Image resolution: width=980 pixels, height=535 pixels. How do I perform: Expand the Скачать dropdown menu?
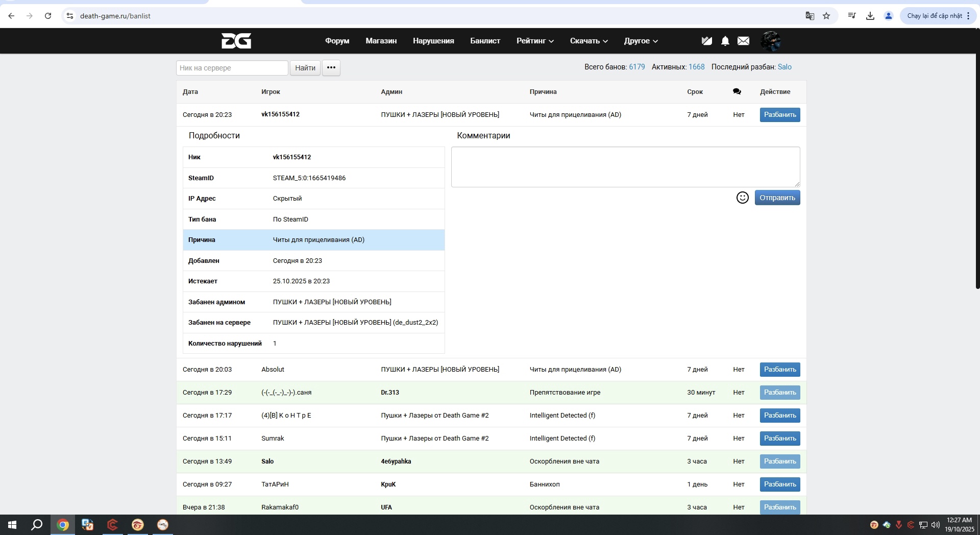pyautogui.click(x=589, y=41)
